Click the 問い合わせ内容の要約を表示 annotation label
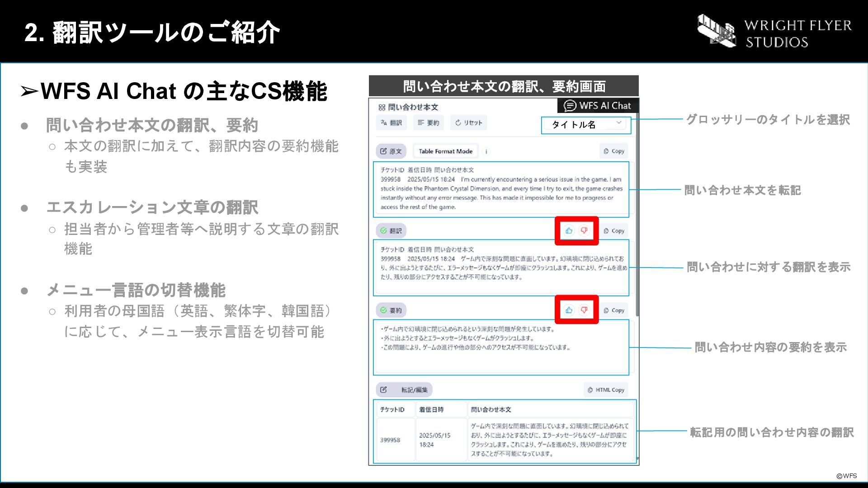The height and width of the screenshot is (488, 868). 770,347
